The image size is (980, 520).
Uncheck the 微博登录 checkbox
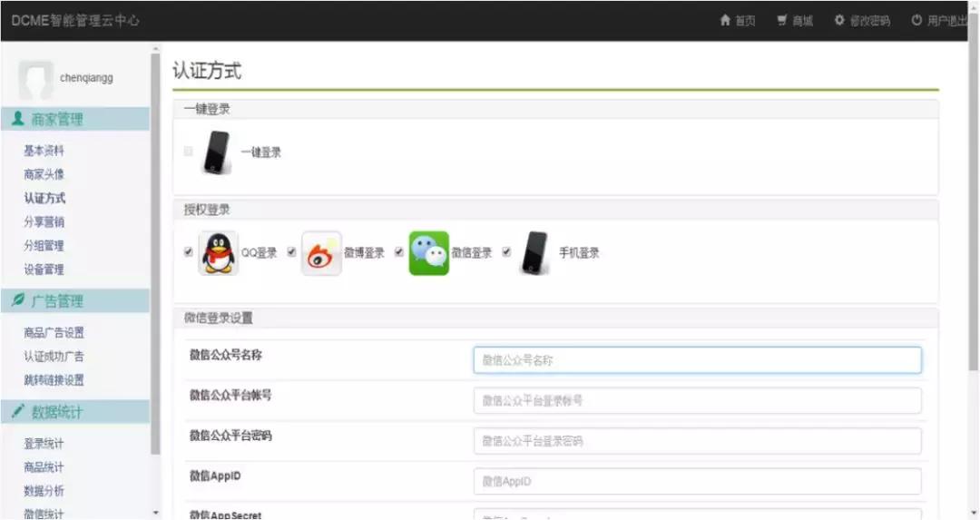pyautogui.click(x=291, y=251)
